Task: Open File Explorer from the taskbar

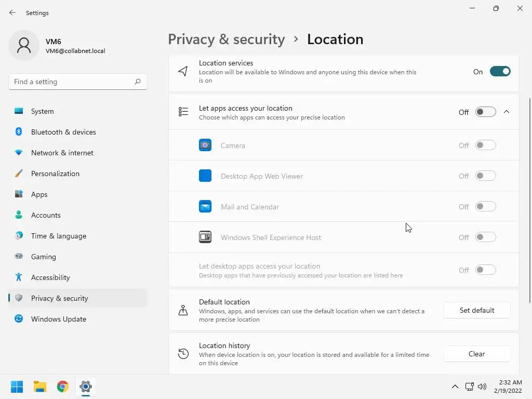Action: click(x=40, y=387)
